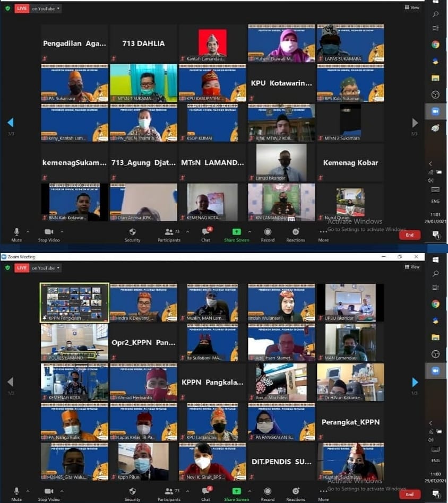Viewport: 448px width, 503px height.
Task: Open Reactions in the lower Zoom toolbar
Action: (x=296, y=493)
